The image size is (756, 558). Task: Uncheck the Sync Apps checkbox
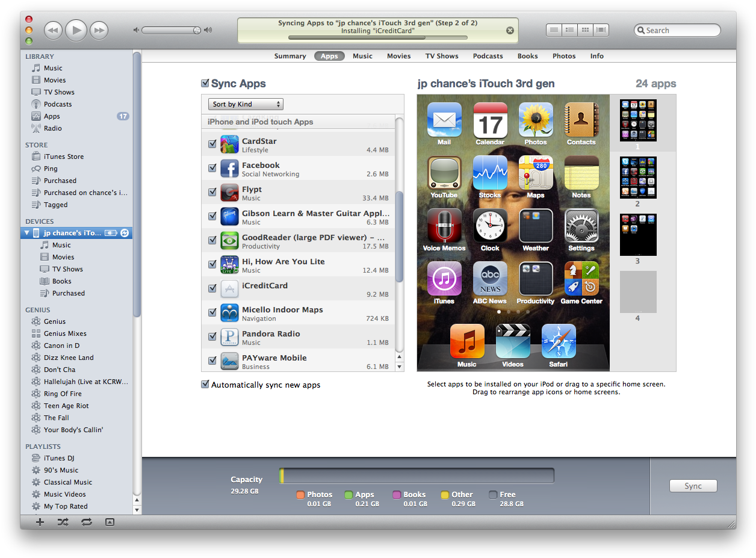point(205,84)
